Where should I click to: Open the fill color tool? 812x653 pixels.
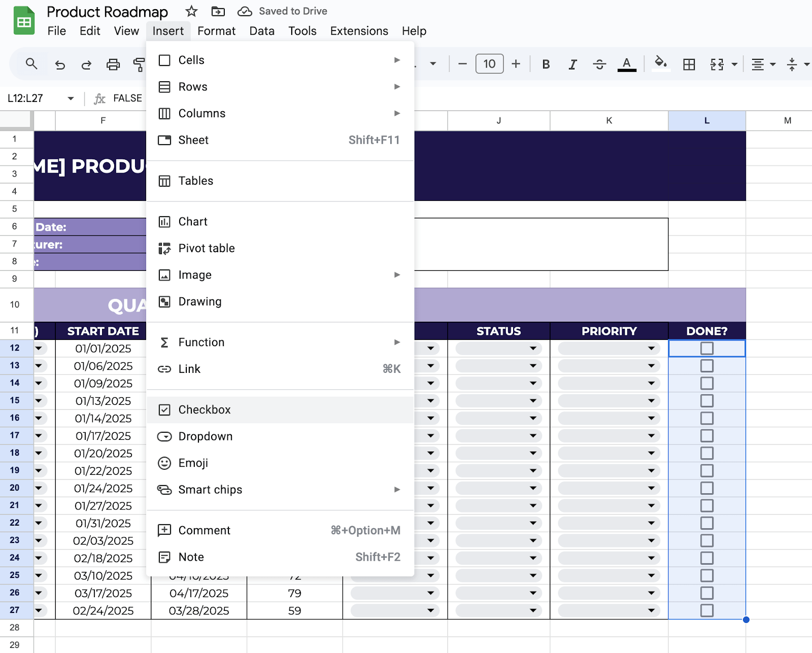click(x=660, y=64)
